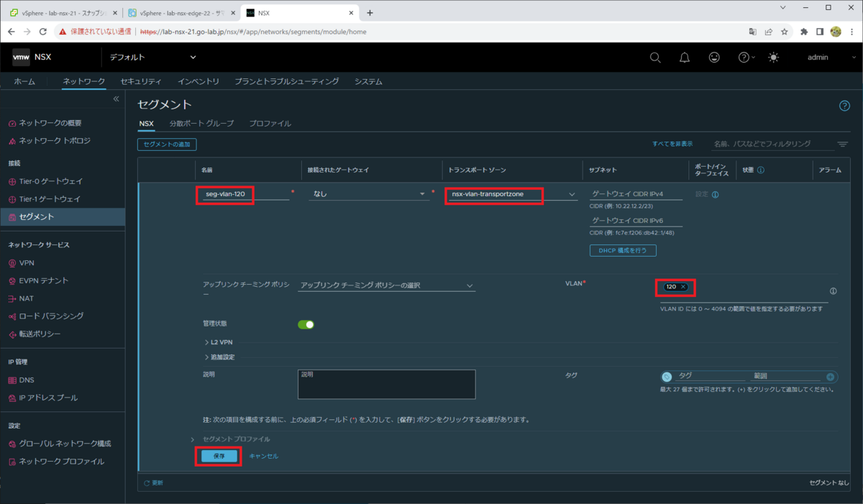Open the help question mark menu in header
Viewport: 863px width, 504px height.
[x=746, y=58]
